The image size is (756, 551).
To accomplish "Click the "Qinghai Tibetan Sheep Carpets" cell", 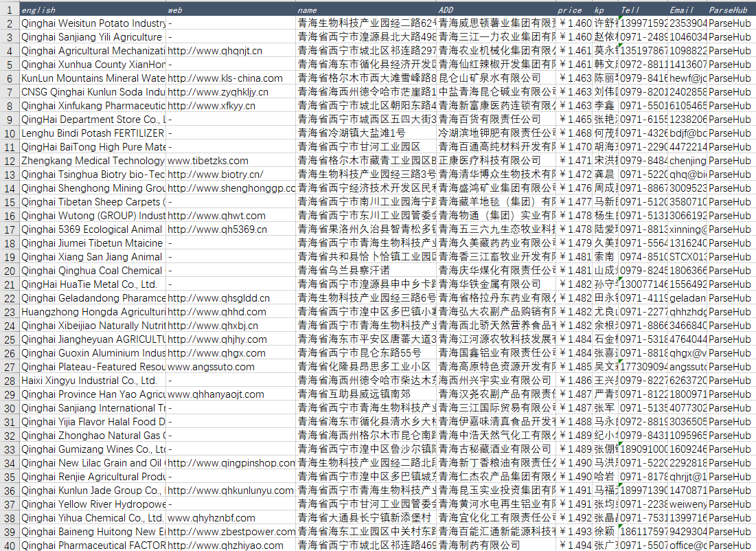I will coord(93,202).
